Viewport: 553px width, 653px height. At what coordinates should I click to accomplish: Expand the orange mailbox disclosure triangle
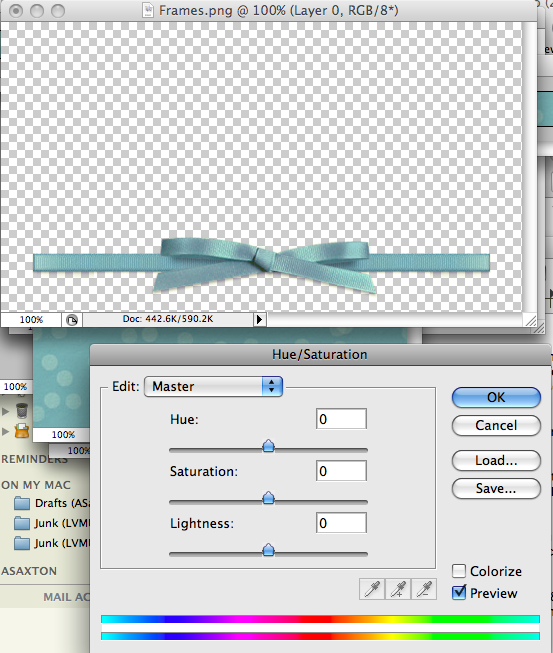point(5,431)
